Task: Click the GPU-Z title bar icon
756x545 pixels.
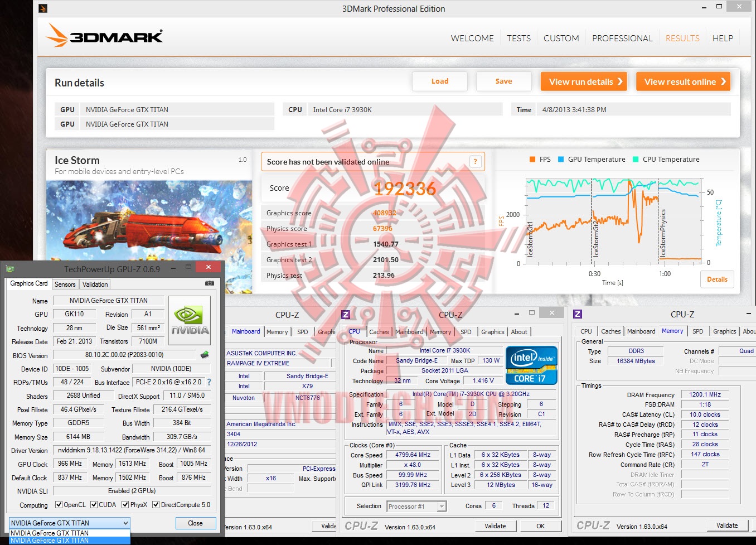Action: click(9, 269)
